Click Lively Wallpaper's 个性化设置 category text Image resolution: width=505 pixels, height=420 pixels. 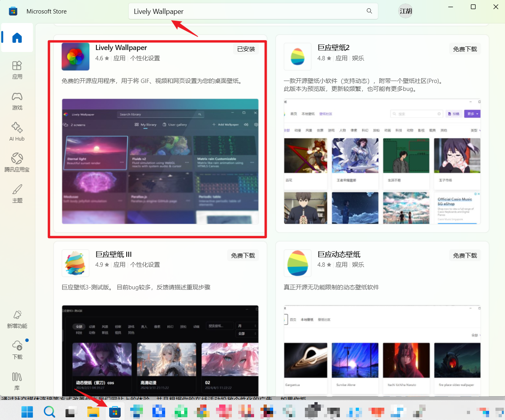point(145,58)
